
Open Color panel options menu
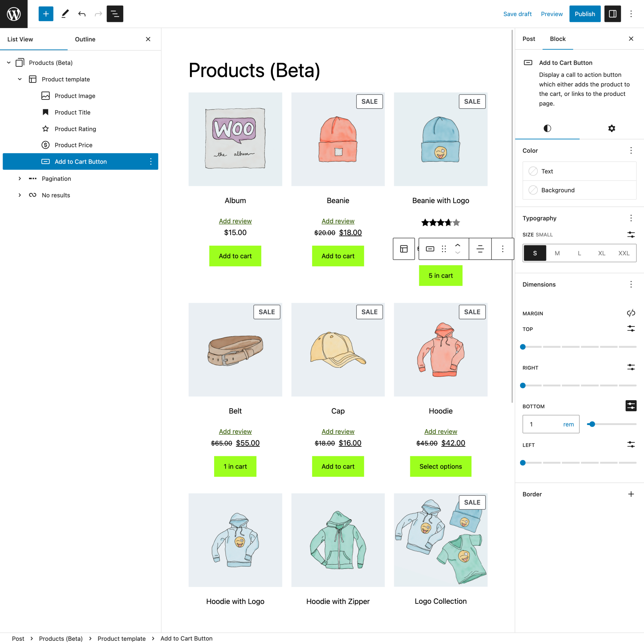pyautogui.click(x=631, y=150)
